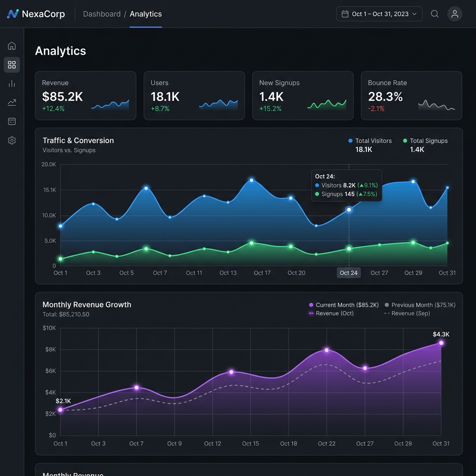Viewport: 476px width, 476px height.
Task: Click the Oct 24 signups data point
Action: click(x=349, y=249)
